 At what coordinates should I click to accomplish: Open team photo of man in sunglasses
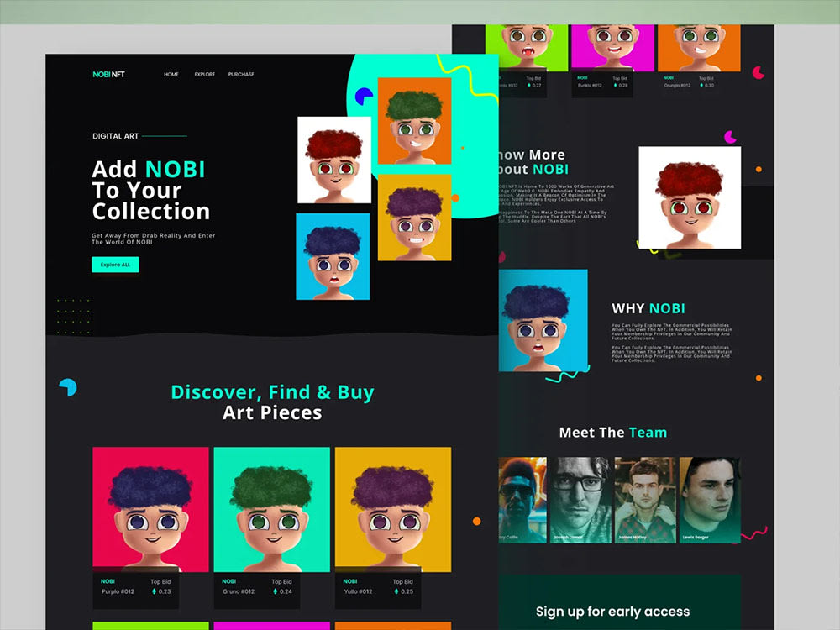(522, 500)
